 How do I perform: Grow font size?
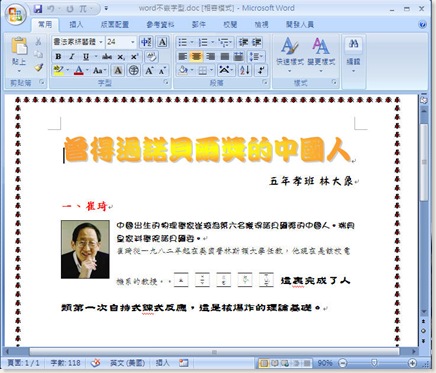(x=149, y=70)
